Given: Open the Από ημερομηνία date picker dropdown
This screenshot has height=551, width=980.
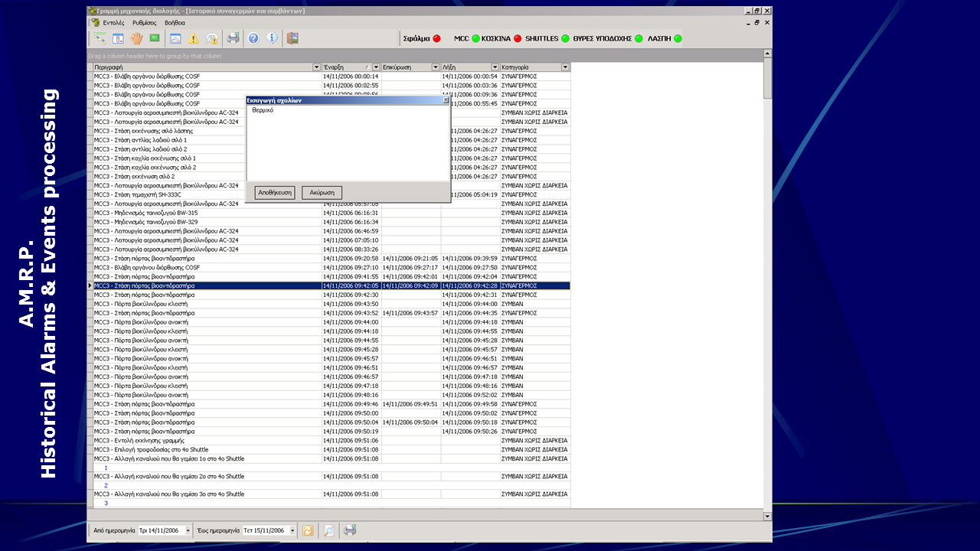Looking at the screenshot, I should [x=185, y=530].
